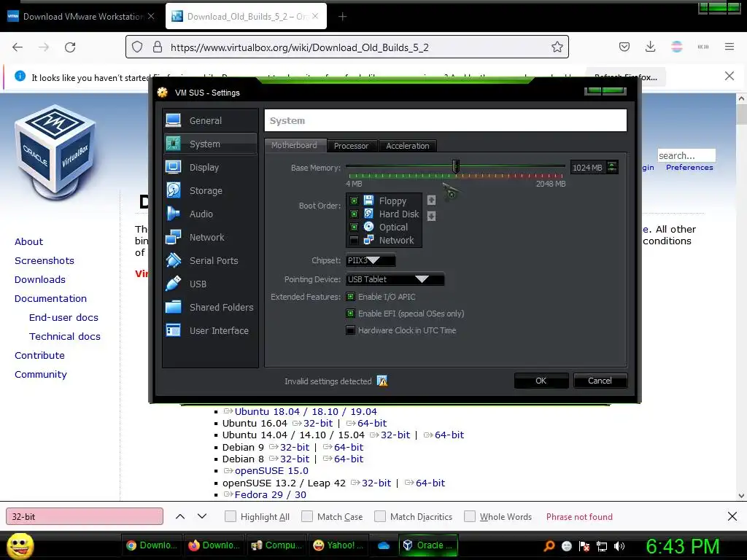Image resolution: width=747 pixels, height=560 pixels.
Task: Open Network settings icon
Action: click(173, 237)
